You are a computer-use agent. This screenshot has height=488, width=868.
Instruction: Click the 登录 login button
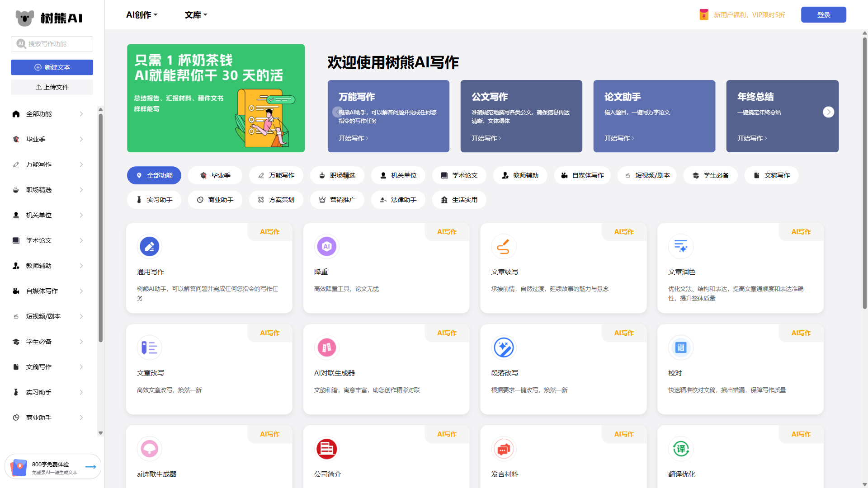823,15
